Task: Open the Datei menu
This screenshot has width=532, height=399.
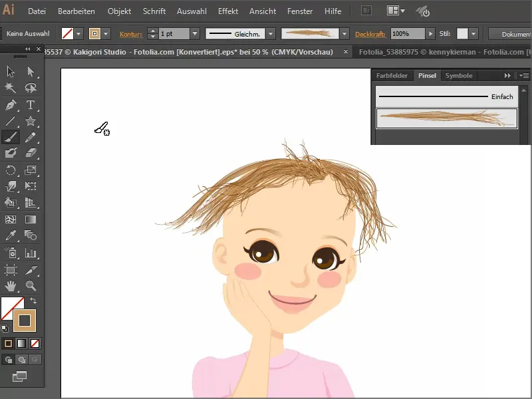Action: [37, 11]
